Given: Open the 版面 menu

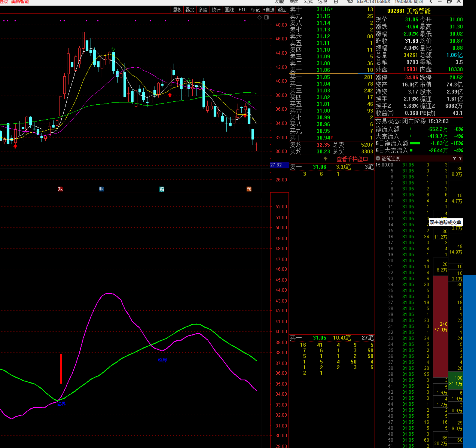Looking at the screenshot, I should coord(294,2).
